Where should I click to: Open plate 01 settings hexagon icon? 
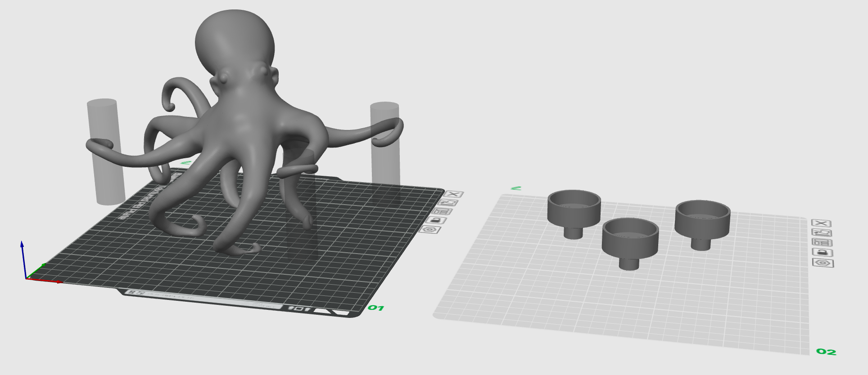click(430, 229)
